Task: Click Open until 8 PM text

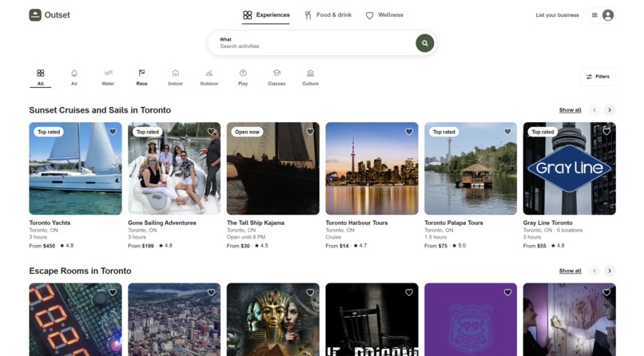Action: tap(246, 237)
